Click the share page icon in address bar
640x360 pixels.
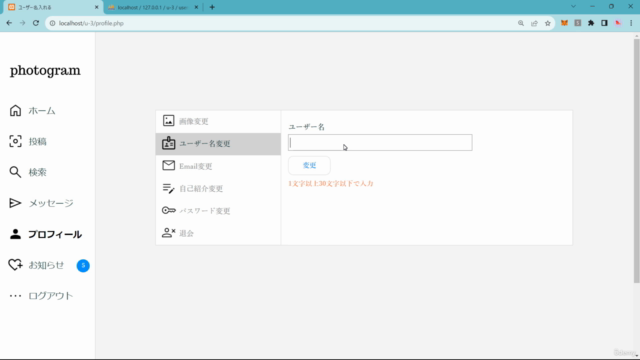coord(534,23)
